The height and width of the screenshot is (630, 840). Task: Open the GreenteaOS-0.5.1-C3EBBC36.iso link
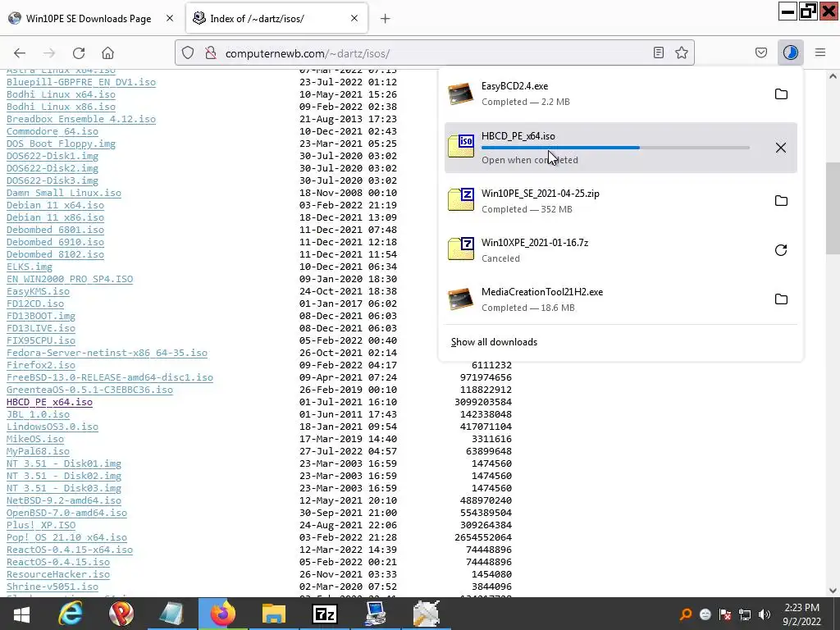coord(89,390)
